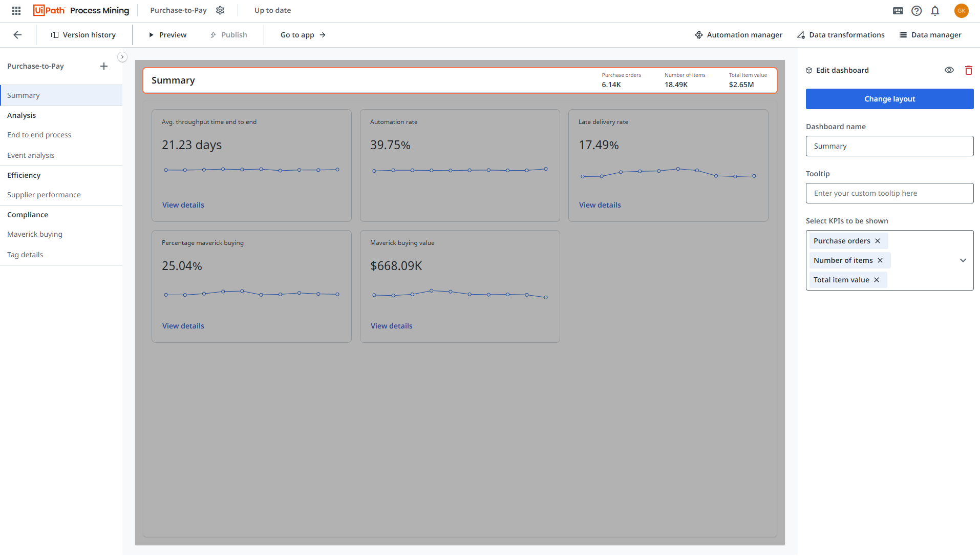This screenshot has width=980, height=556.
Task: Expand the KPI selection dropdown
Action: [x=963, y=260]
